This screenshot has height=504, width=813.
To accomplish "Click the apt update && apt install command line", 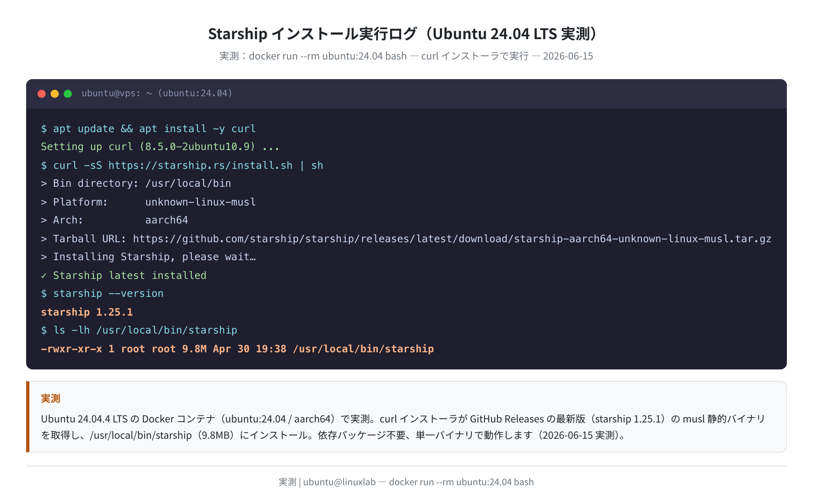I will (x=149, y=128).
